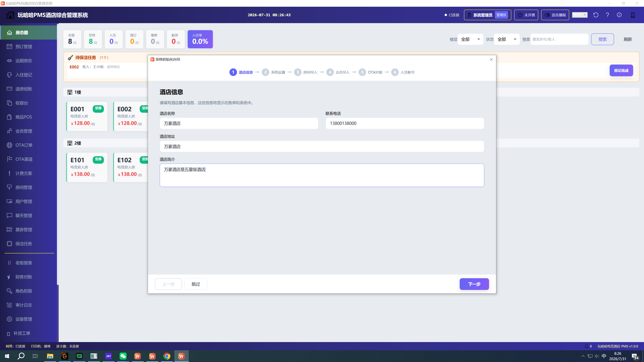
Task: Click the 未开班 shift button
Action: (526, 15)
